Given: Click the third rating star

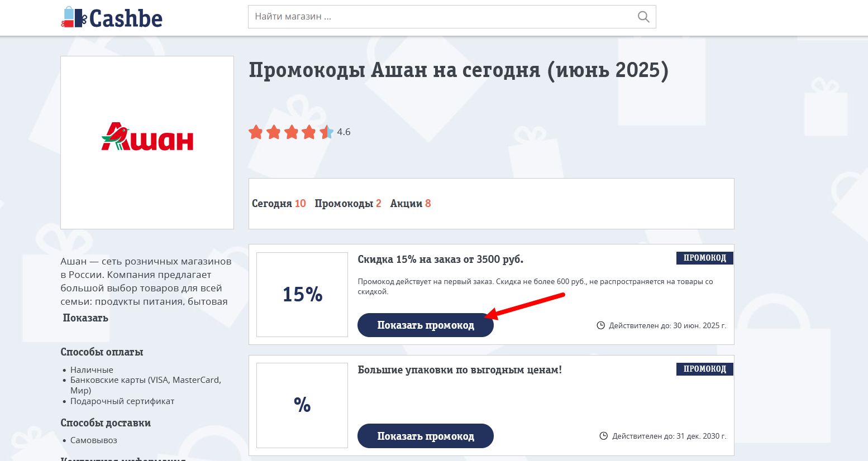Looking at the screenshot, I should 292,132.
